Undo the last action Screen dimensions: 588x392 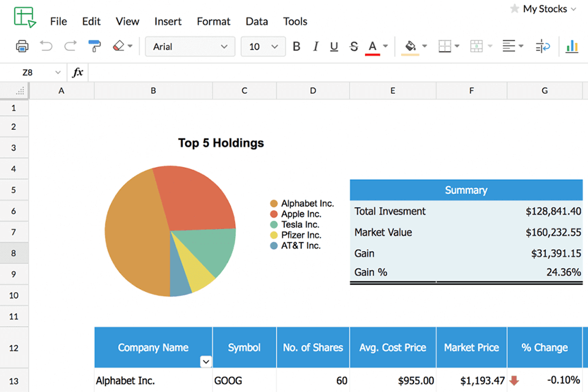click(x=46, y=46)
